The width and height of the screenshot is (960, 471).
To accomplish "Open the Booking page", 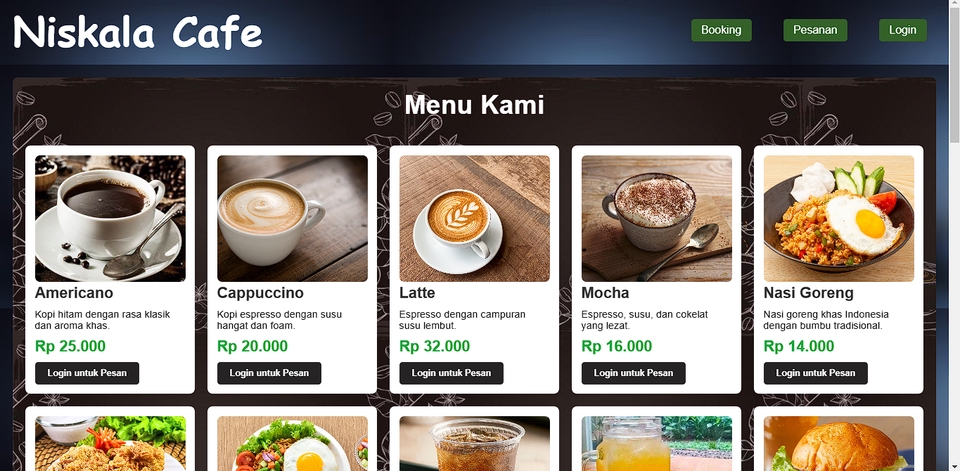I will click(721, 30).
